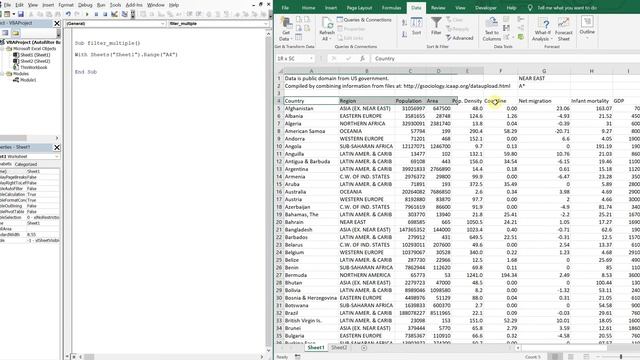Open the Sort dialog button

click(416, 27)
